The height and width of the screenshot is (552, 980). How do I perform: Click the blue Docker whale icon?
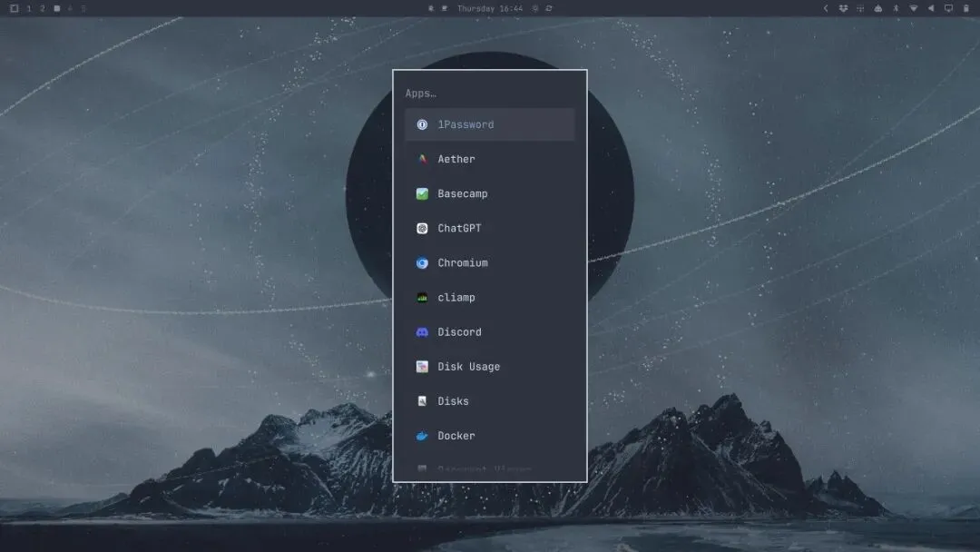tap(422, 436)
